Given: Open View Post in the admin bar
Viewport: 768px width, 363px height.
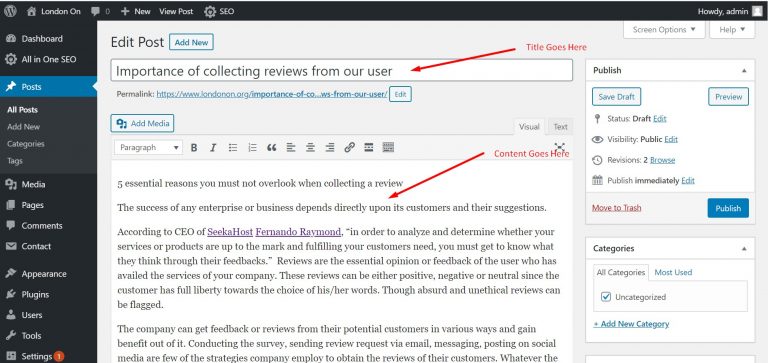Looking at the screenshot, I should [x=176, y=11].
